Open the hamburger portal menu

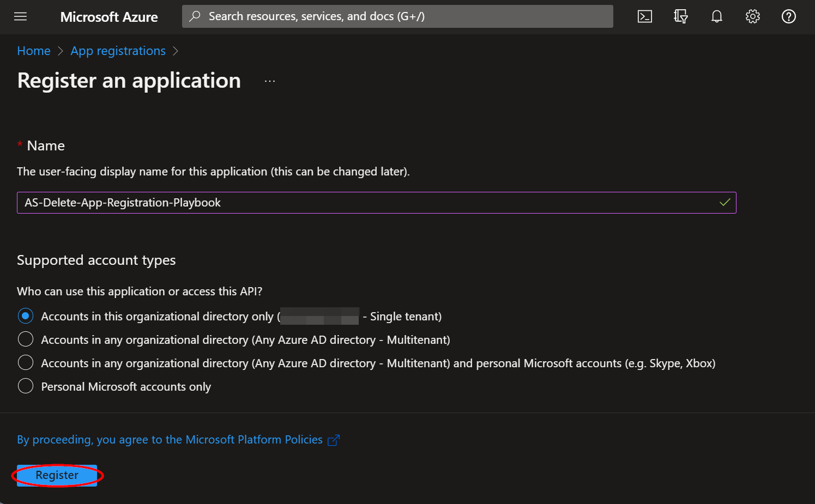(20, 16)
